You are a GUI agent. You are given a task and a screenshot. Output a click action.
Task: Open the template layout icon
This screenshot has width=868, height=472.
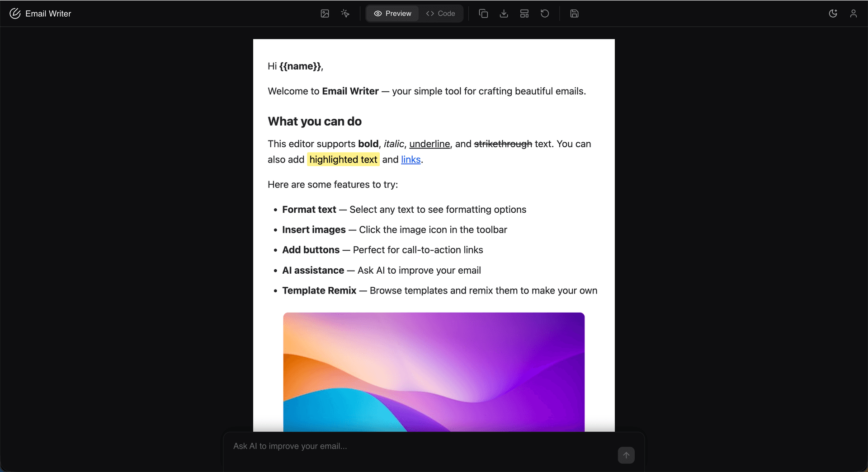(524, 14)
